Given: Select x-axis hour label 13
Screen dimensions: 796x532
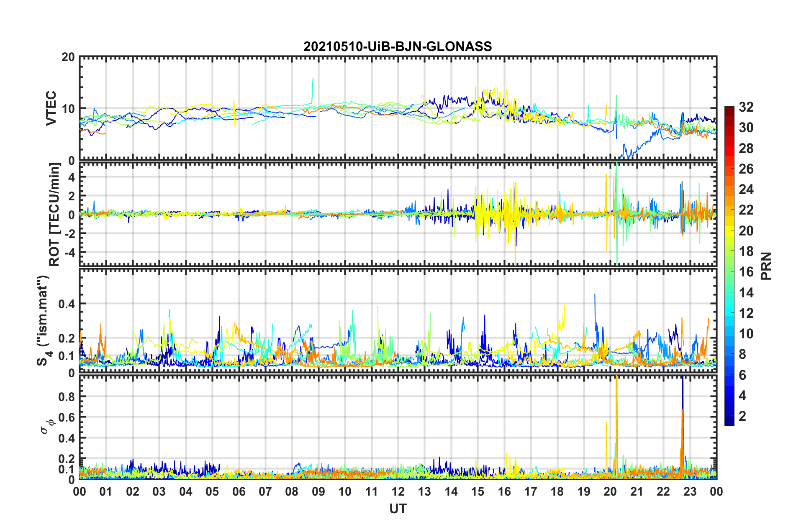Looking at the screenshot, I should [x=424, y=491].
